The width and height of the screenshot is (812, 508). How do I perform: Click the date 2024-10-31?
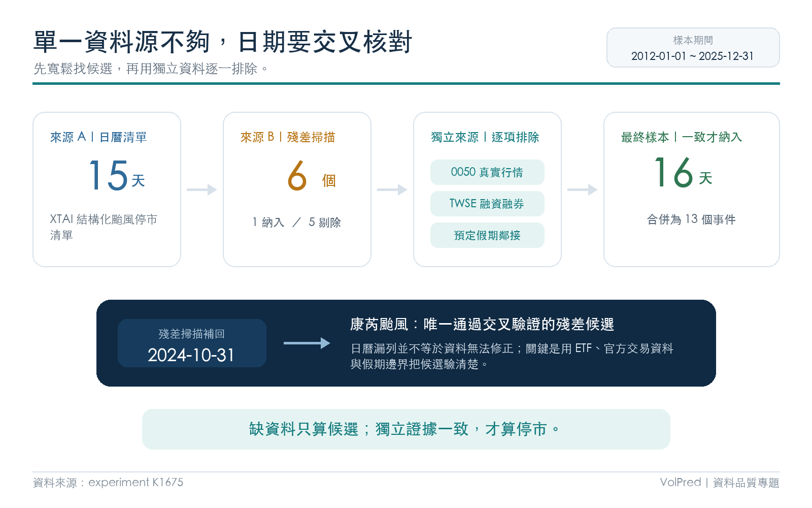[x=191, y=355]
